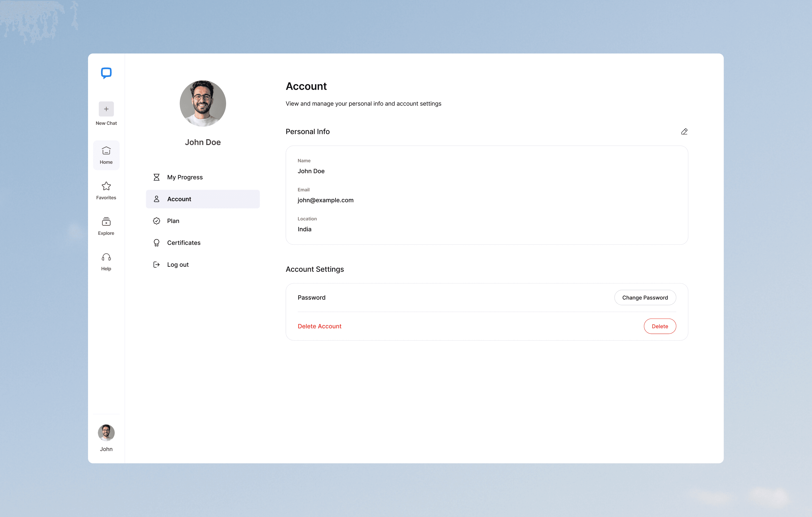Screen dimensions: 812x517
Task: Click the Log out arrow icon
Action: (157, 264)
